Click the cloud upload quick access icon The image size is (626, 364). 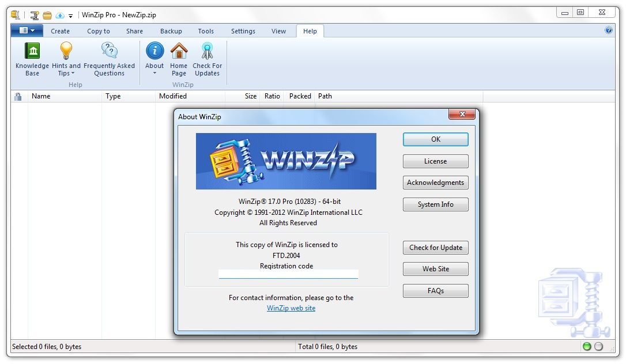pyautogui.click(x=60, y=16)
